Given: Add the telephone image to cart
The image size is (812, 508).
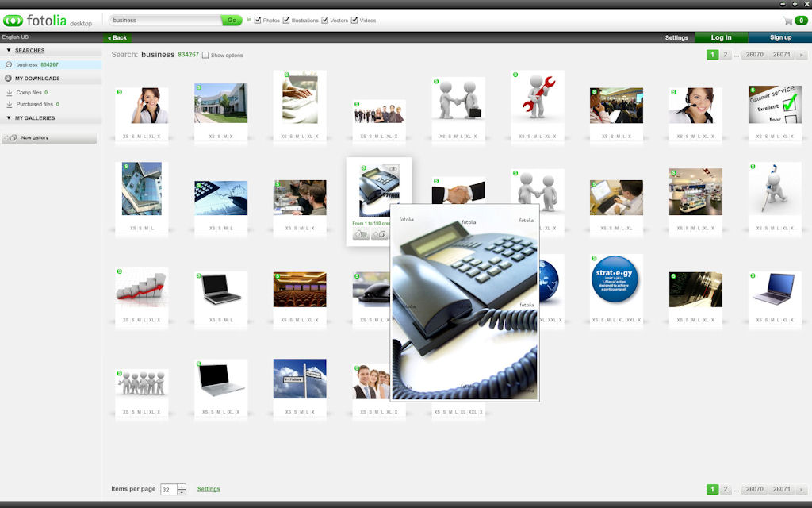Looking at the screenshot, I should [361, 235].
